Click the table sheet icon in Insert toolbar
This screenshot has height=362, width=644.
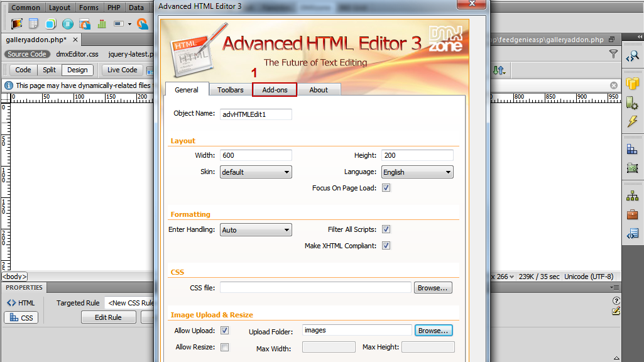pos(33,24)
